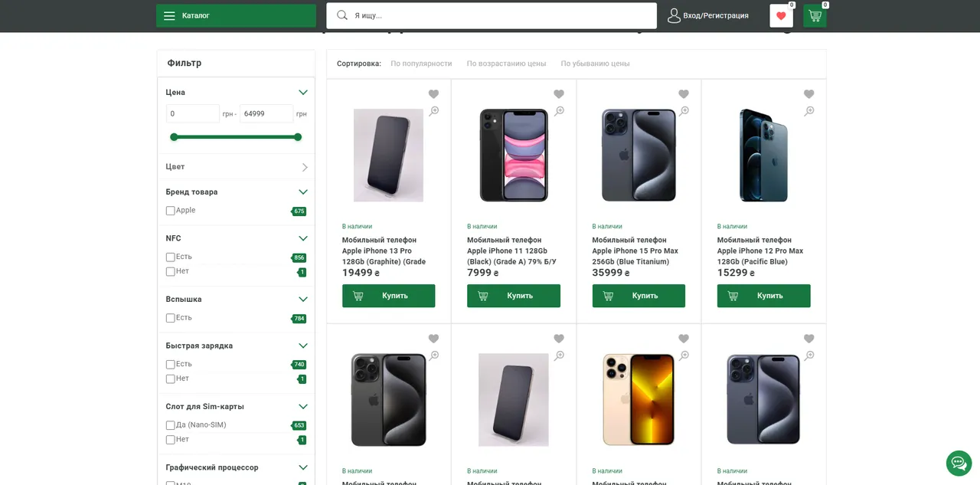Check the Apple brand checkbox
The width and height of the screenshot is (980, 485).
coord(171,211)
